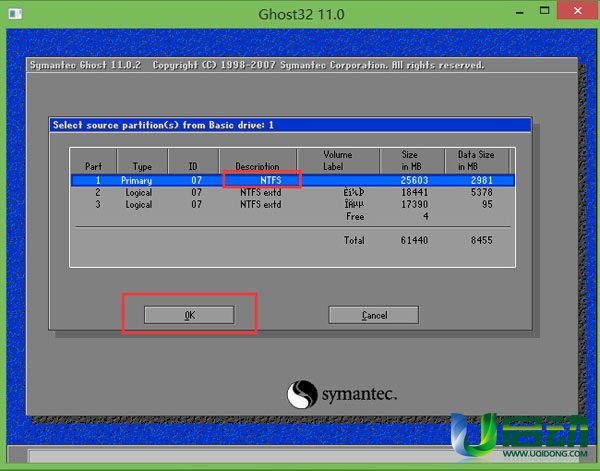
Task: Click the Symantec logo
Action: click(x=342, y=394)
